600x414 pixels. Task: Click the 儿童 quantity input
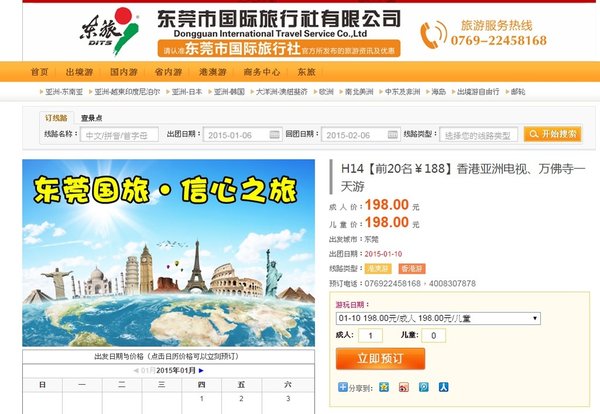[x=434, y=336]
